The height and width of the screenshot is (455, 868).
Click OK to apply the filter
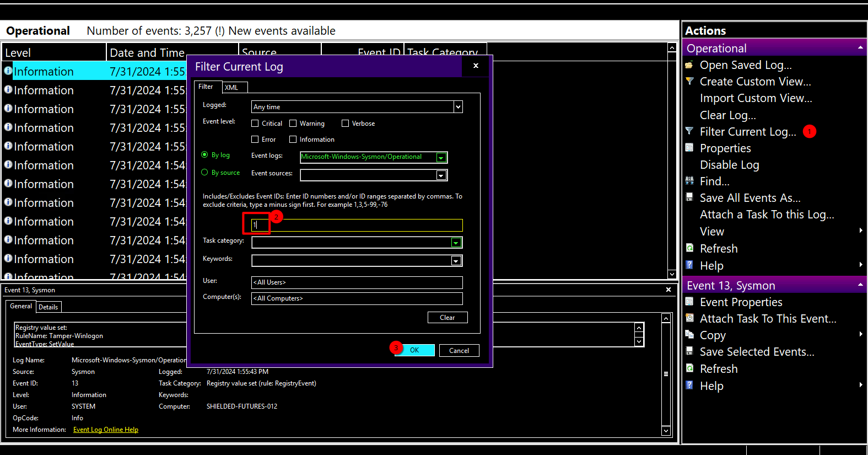click(414, 350)
